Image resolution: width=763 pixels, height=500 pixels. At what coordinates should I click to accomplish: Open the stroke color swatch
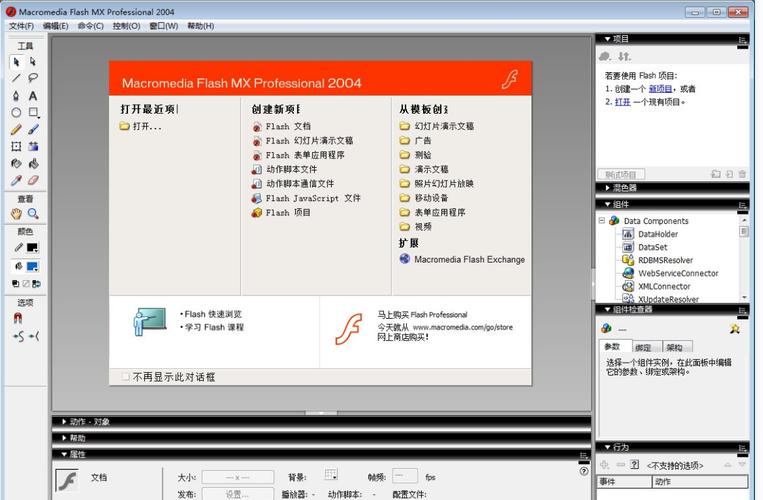coord(33,248)
